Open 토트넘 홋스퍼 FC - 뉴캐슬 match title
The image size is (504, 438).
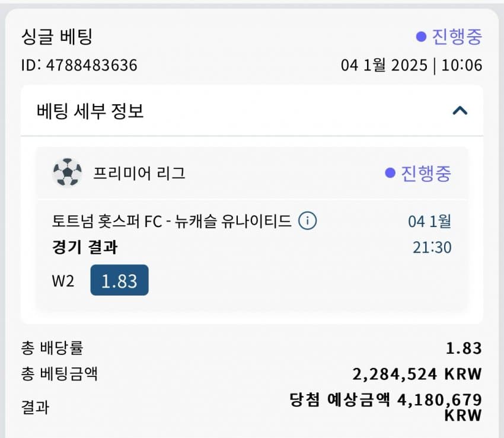coord(171,221)
